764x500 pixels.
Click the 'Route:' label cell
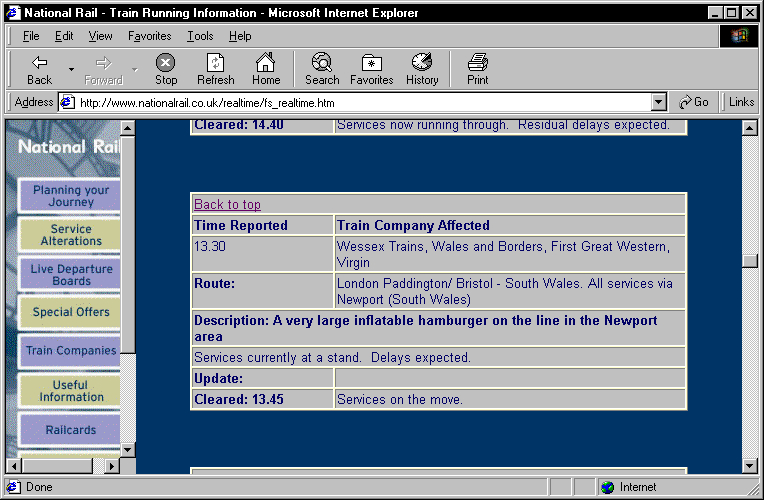coord(262,291)
